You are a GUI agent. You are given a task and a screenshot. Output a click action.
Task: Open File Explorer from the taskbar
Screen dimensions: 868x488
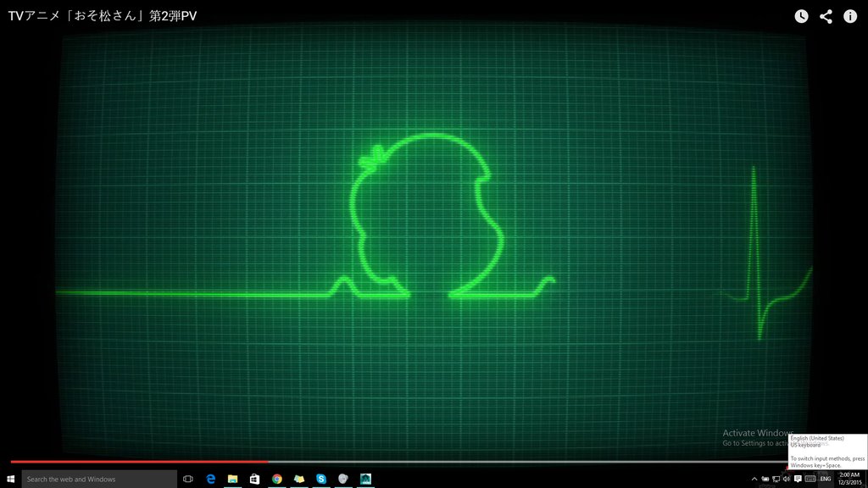pos(232,479)
